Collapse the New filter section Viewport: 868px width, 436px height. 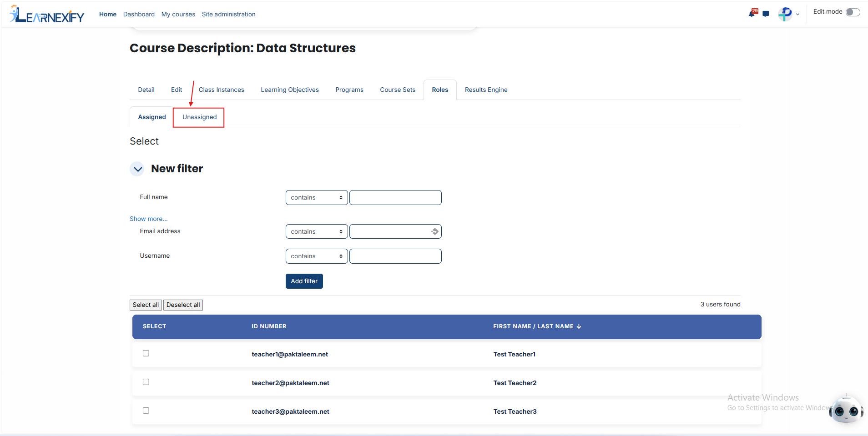137,169
